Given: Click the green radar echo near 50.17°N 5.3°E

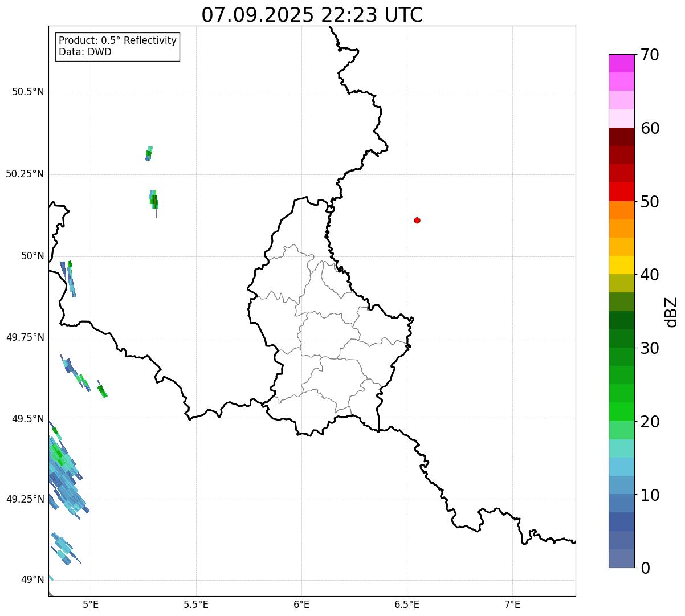Looking at the screenshot, I should click(153, 200).
